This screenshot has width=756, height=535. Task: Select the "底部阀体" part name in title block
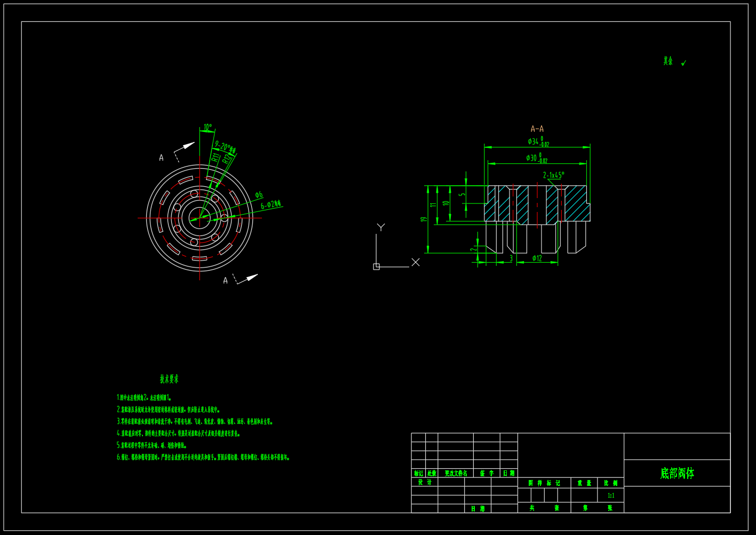pyautogui.click(x=677, y=473)
